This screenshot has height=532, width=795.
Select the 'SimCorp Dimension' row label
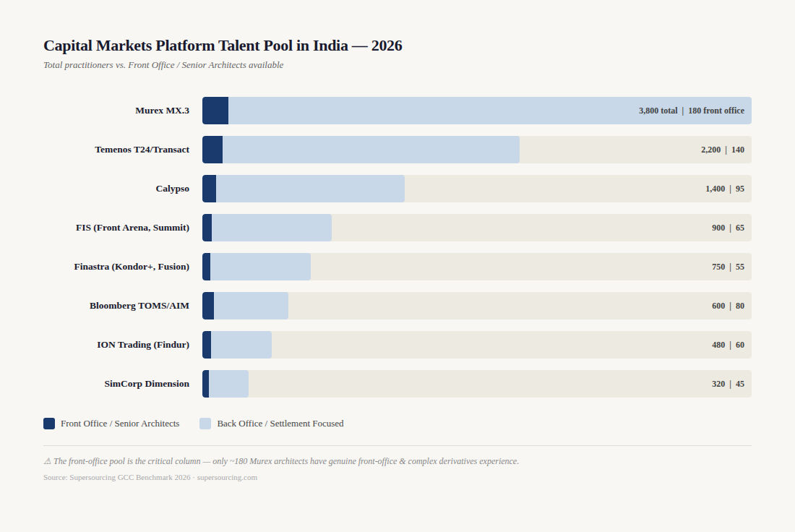click(x=147, y=384)
